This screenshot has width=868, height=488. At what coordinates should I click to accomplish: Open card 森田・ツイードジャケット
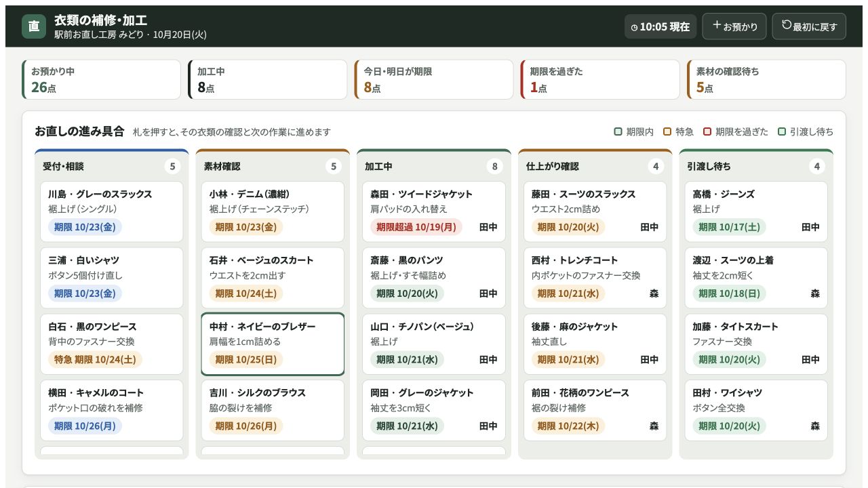(x=434, y=211)
